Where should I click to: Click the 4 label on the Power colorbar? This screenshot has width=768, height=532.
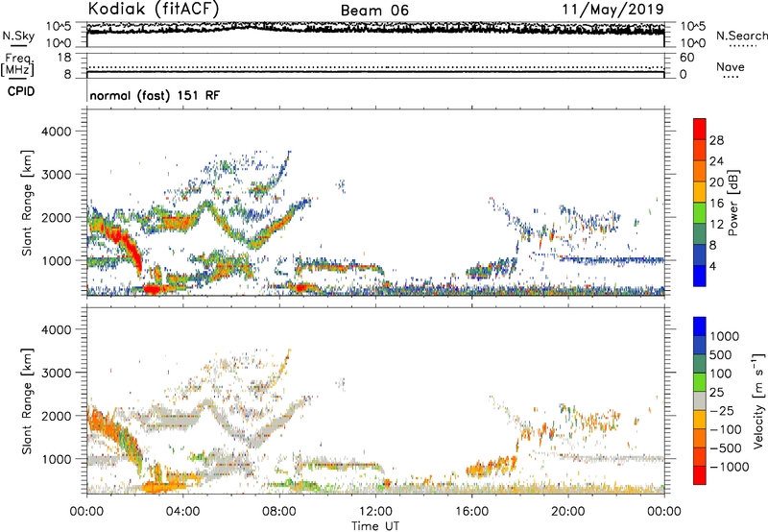(712, 266)
